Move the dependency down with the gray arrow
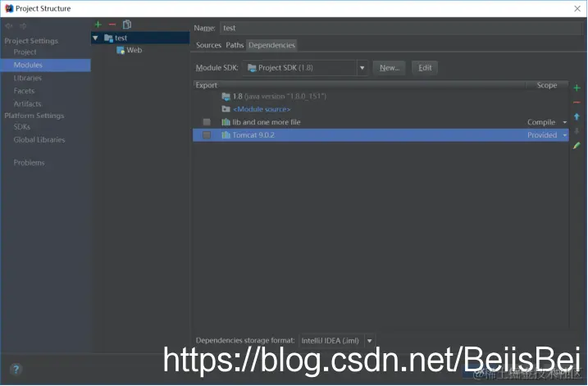The width and height of the screenshot is (588, 386). [x=577, y=131]
